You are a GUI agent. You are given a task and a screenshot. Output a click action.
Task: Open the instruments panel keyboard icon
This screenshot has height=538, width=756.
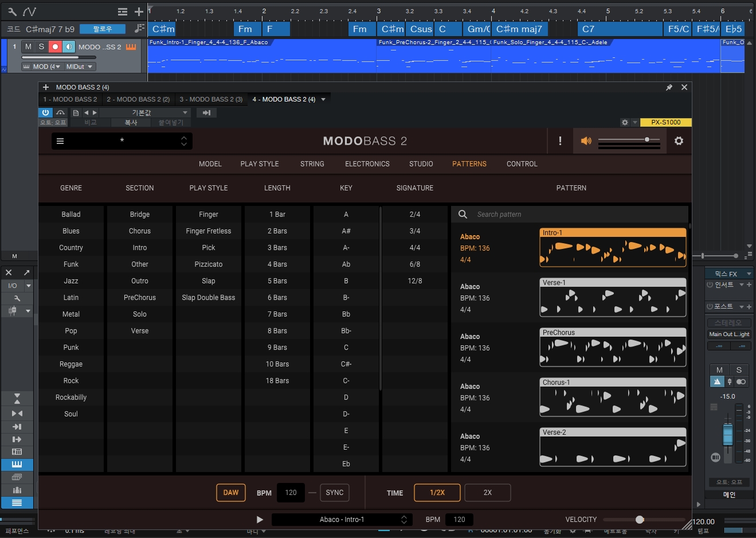(17, 464)
